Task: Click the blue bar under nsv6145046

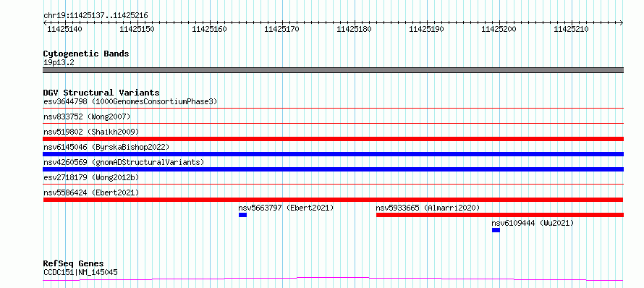Action: pyautogui.click(x=333, y=154)
